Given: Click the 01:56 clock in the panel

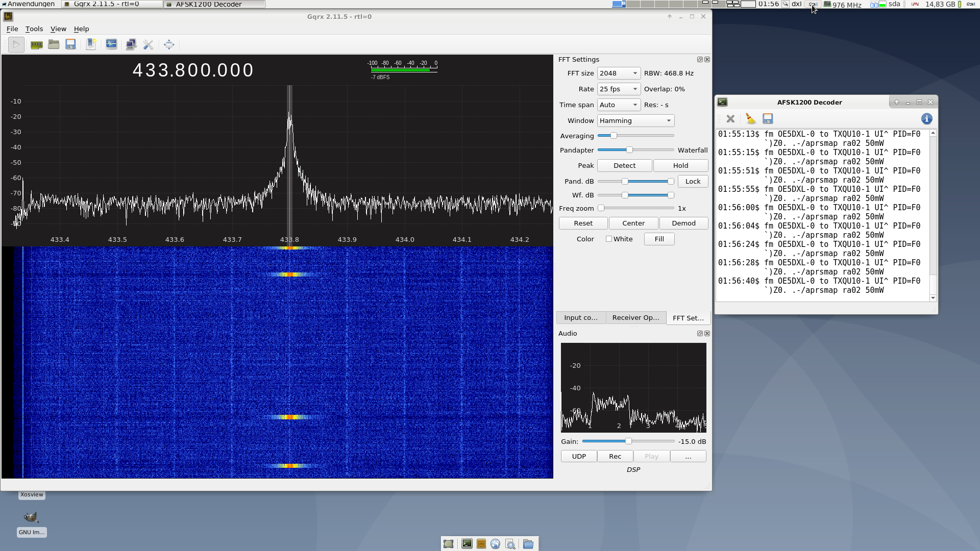Looking at the screenshot, I should click(769, 4).
